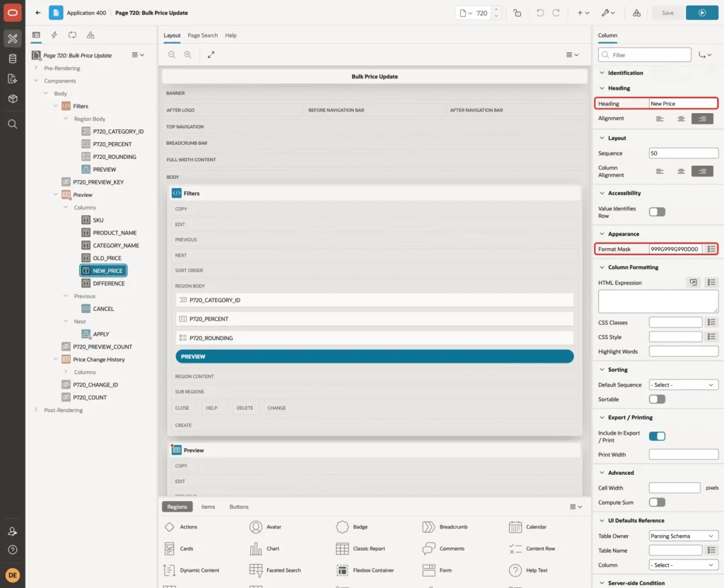Enable the Compute Sum switch

coord(657,502)
